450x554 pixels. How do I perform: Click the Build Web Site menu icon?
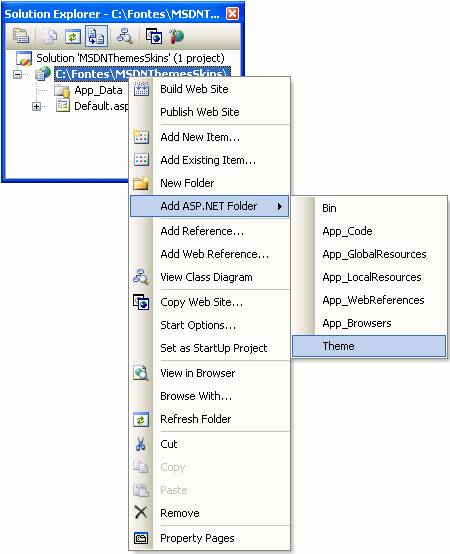[x=141, y=89]
